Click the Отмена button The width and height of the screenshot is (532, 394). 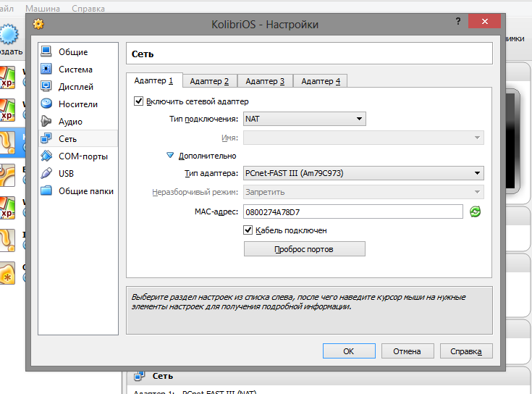(x=407, y=351)
